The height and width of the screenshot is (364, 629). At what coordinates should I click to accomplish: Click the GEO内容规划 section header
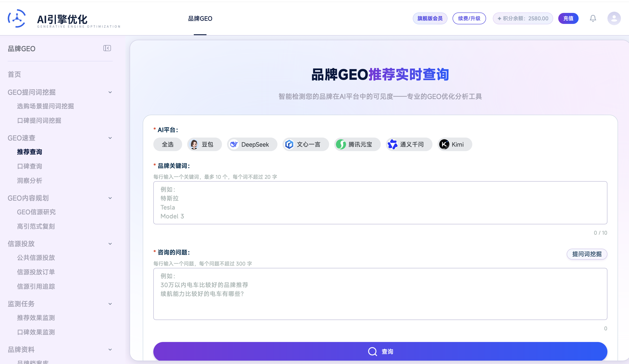[x=28, y=198]
